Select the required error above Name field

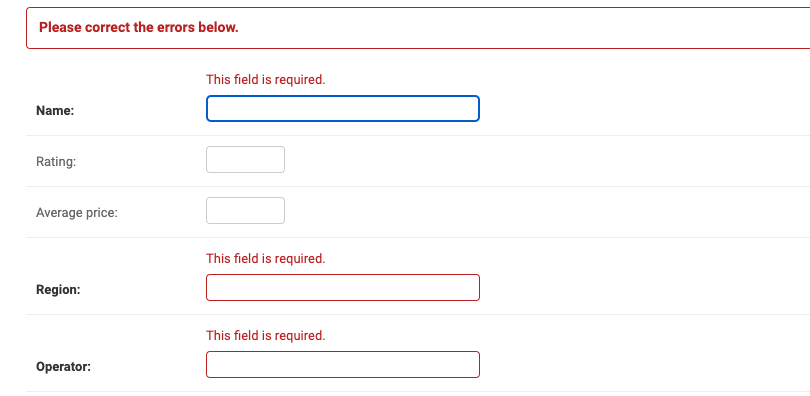[x=266, y=80]
